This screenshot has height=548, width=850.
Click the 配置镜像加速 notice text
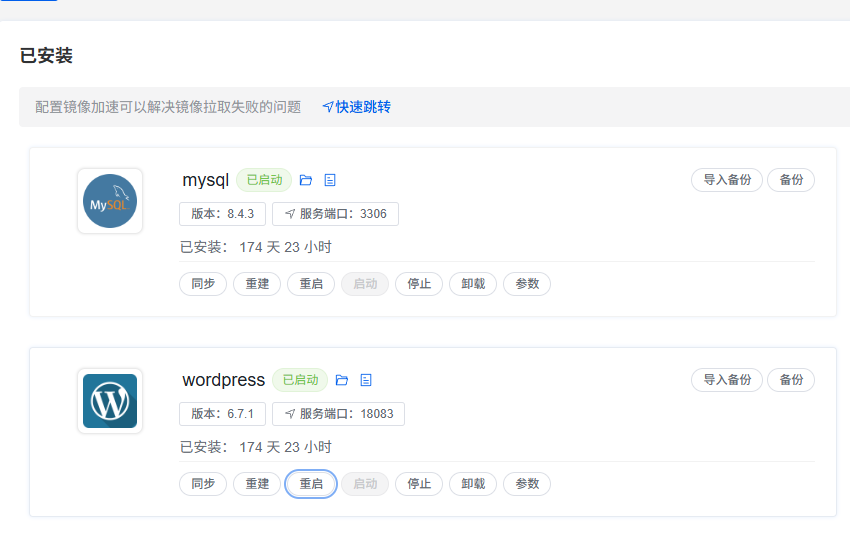[x=168, y=107]
